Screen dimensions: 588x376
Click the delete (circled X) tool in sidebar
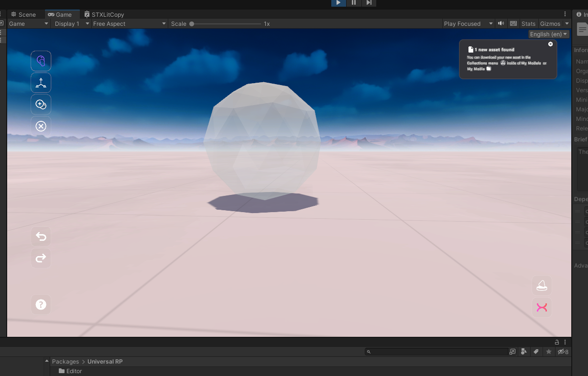41,126
